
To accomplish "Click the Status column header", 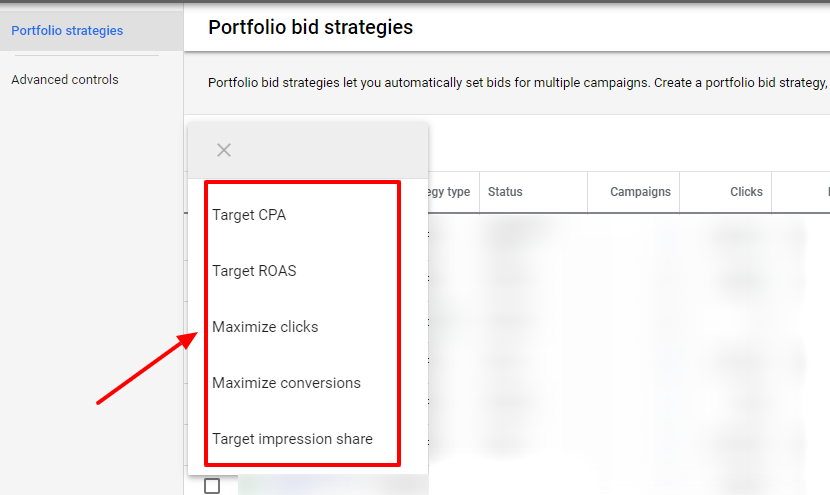I will coord(505,192).
